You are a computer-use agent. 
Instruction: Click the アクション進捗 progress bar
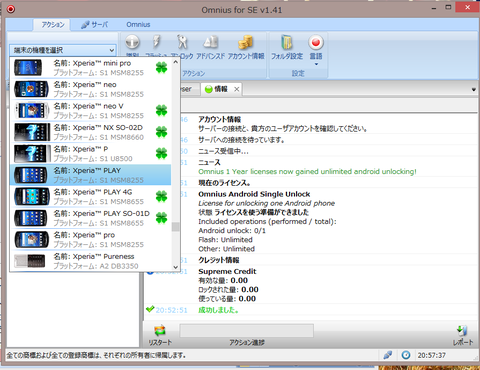click(x=247, y=331)
